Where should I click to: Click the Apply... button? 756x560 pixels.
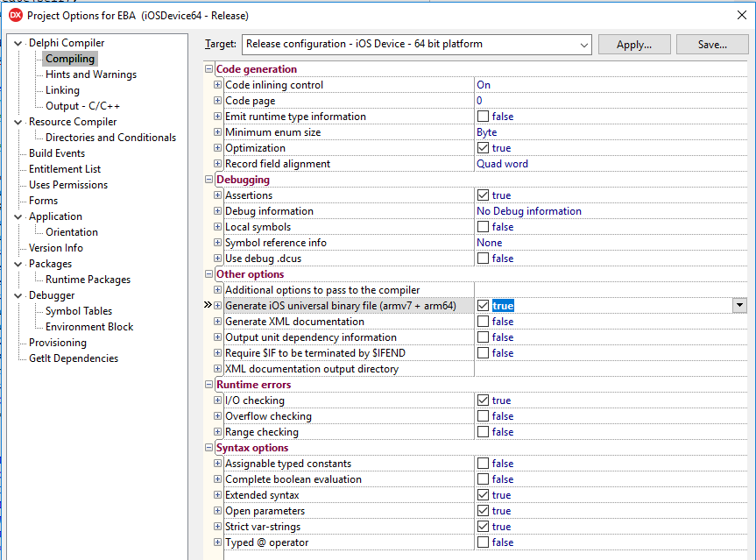tap(634, 45)
